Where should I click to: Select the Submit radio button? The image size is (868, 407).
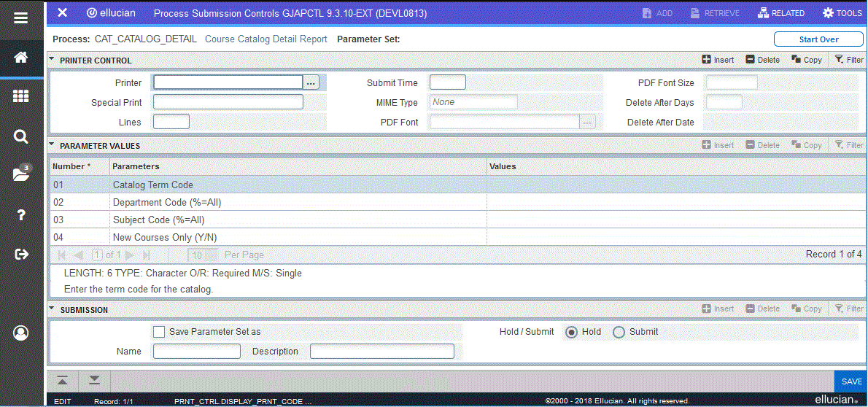pos(619,332)
